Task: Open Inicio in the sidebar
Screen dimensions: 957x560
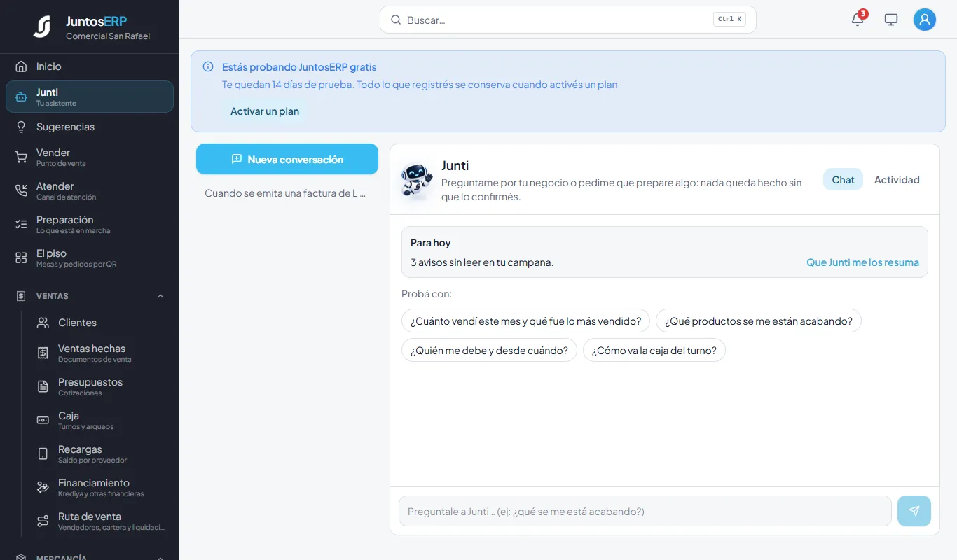Action: tap(90, 66)
